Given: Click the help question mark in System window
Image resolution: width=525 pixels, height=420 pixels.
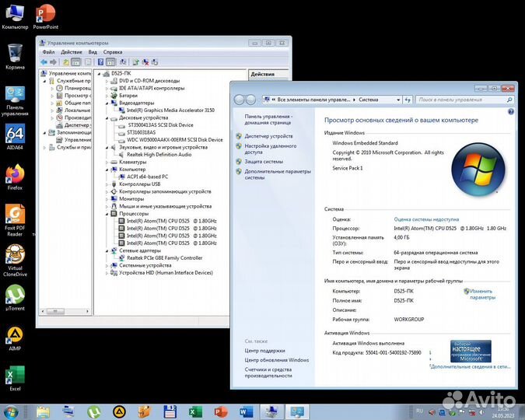Looking at the screenshot, I should 510,111.
